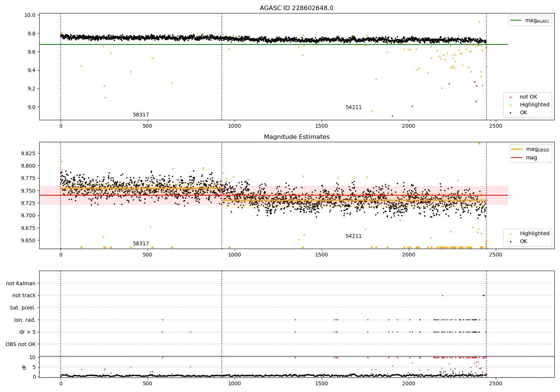Click the '9.4' y-axis tick label
Viewport: 560px width, 392px height.
pyautogui.click(x=32, y=71)
